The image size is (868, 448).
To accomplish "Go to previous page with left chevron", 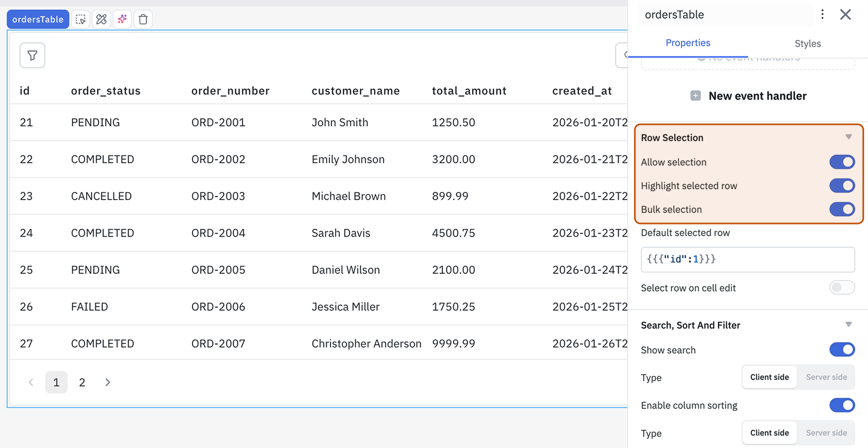I will (x=31, y=382).
